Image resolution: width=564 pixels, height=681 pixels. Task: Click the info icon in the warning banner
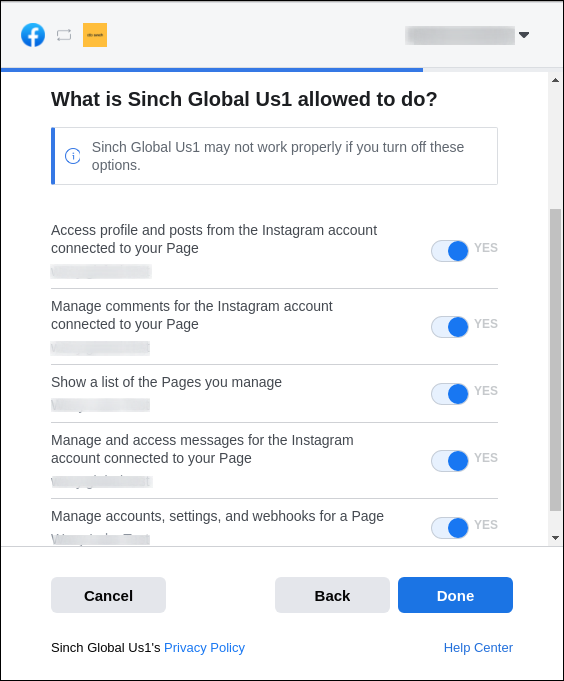73,156
